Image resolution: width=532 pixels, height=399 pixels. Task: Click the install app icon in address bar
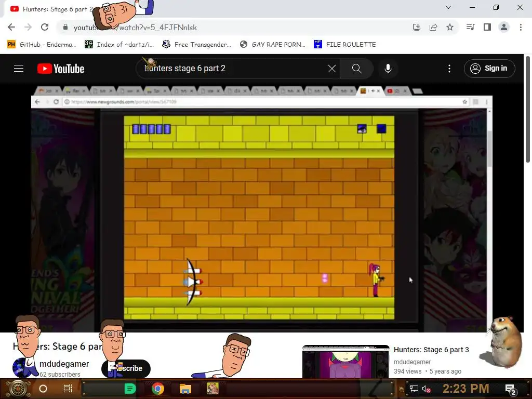coord(416,27)
